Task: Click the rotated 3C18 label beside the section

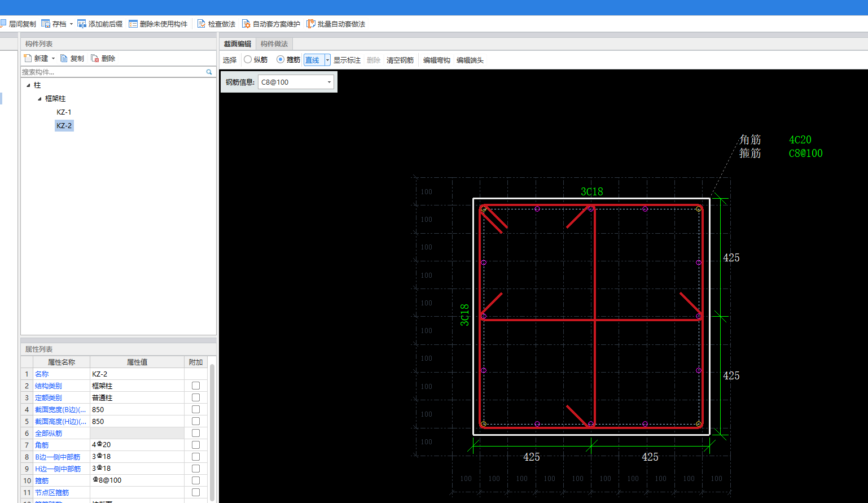Action: tap(464, 314)
